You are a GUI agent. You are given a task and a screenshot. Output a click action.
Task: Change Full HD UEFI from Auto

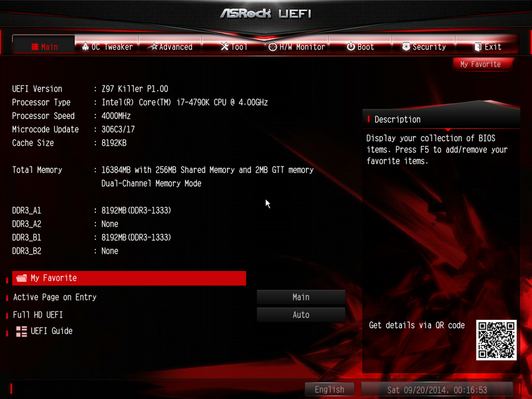[301, 315]
